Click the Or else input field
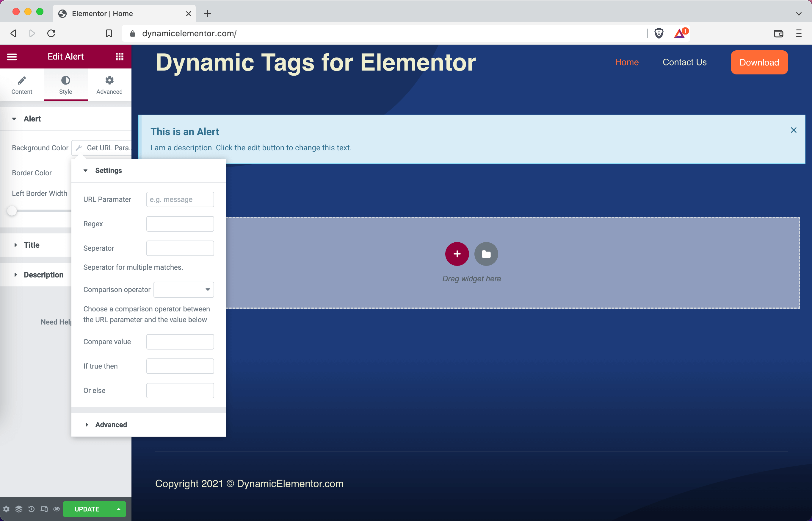Screen dimensions: 812x521 [x=180, y=390]
